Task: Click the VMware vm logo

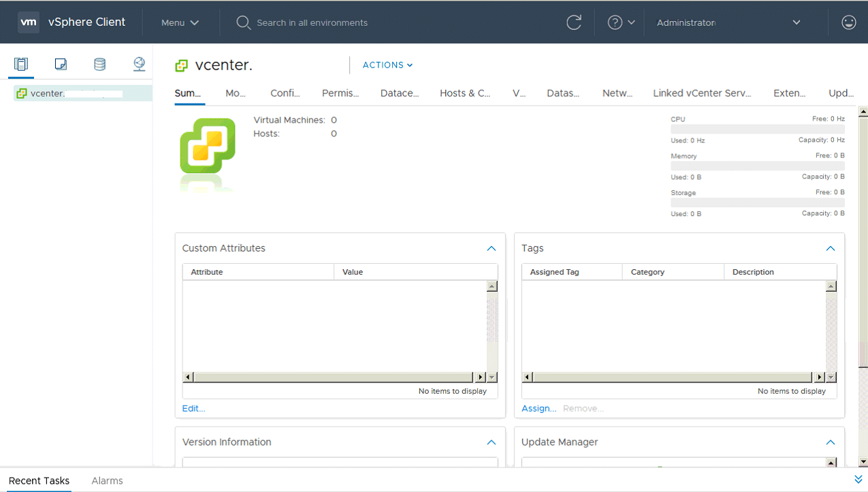Action: pos(29,22)
